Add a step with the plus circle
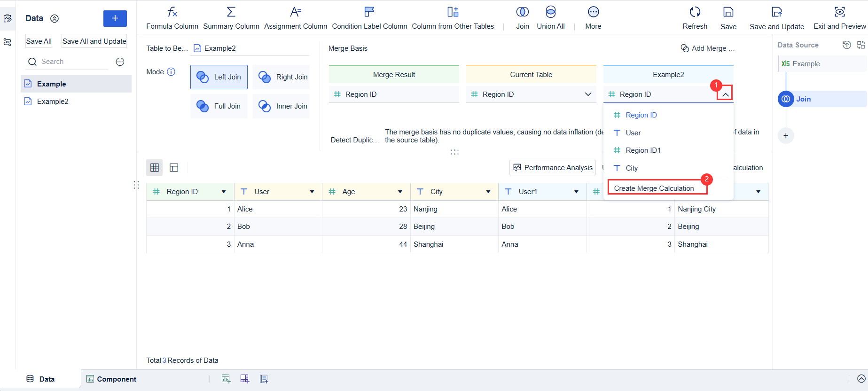This screenshot has width=868, height=391. (x=786, y=136)
